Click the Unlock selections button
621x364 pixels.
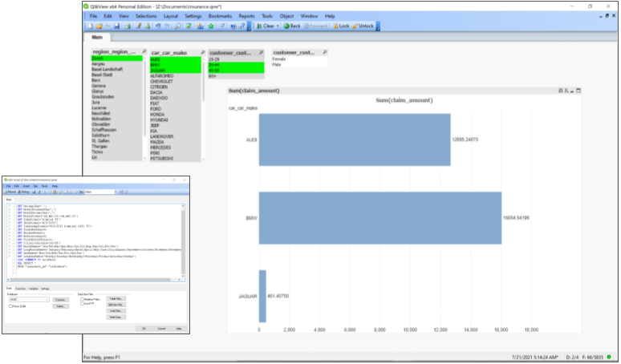(363, 26)
